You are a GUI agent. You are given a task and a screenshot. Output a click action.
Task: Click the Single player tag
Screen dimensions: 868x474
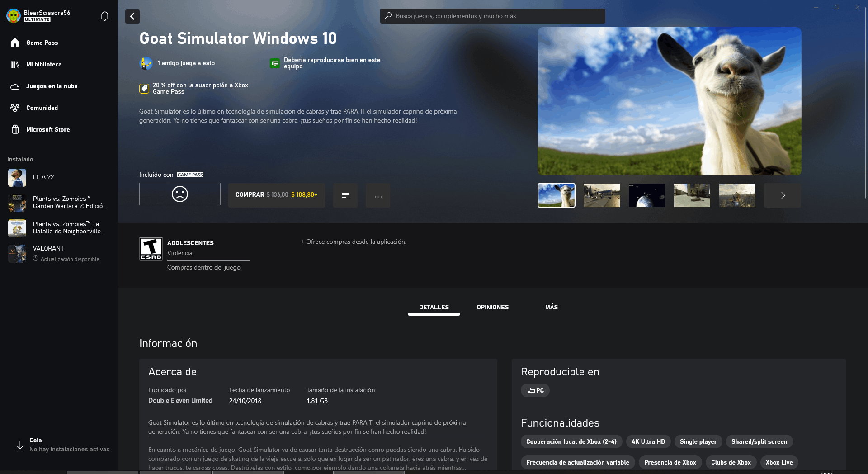click(x=698, y=441)
